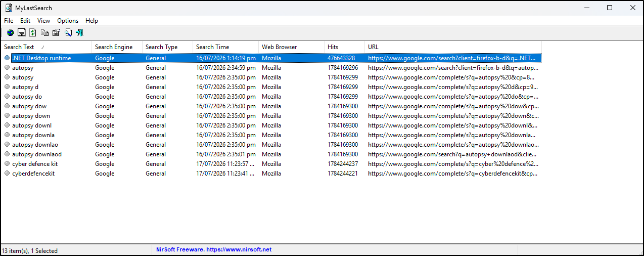
Task: Click hits value 1784244237
Action: pos(343,164)
